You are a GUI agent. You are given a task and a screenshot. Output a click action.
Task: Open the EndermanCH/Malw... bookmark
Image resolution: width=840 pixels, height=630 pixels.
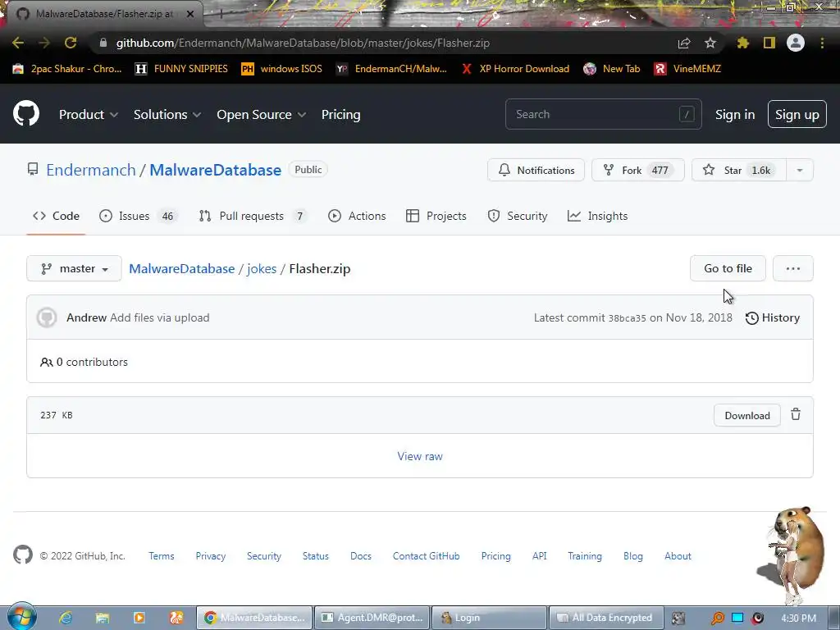click(391, 69)
